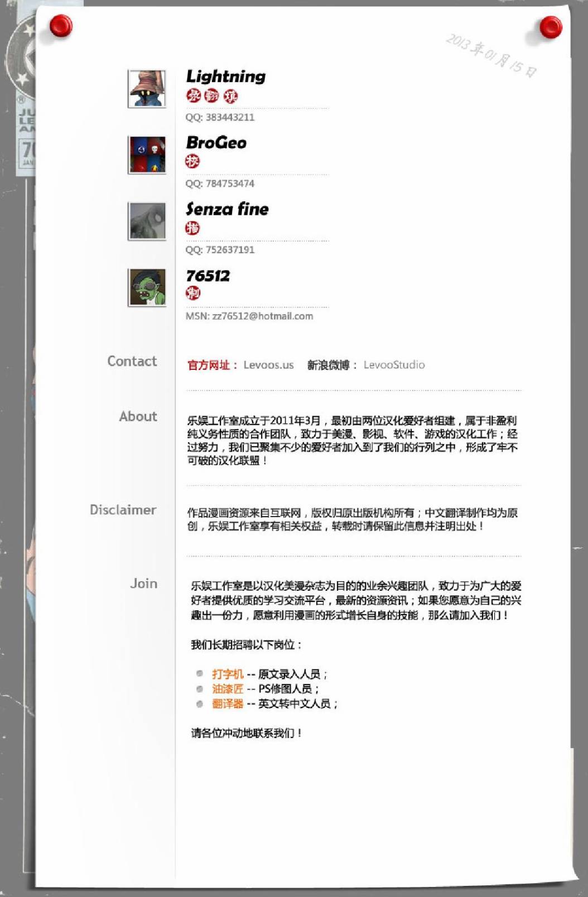The image size is (588, 897).
Task: Select the Disclaimer section heading
Action: click(x=123, y=510)
